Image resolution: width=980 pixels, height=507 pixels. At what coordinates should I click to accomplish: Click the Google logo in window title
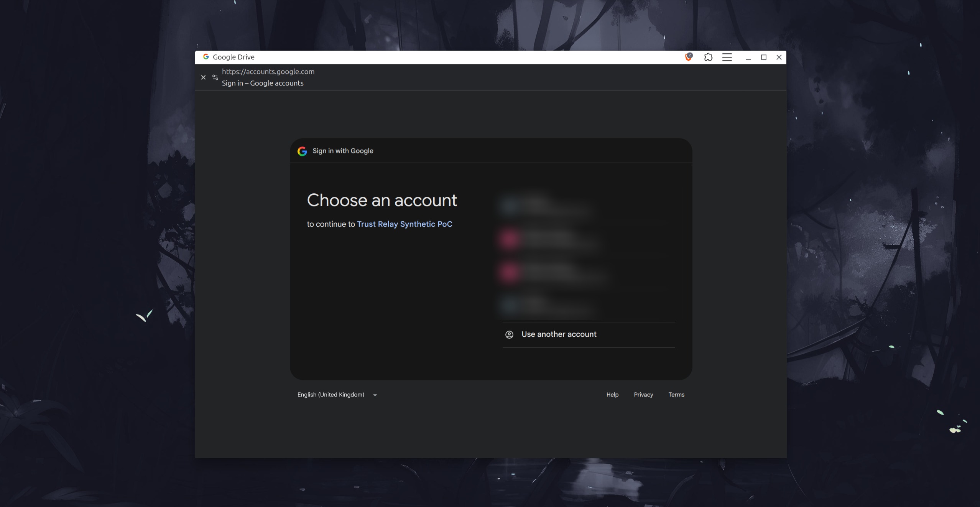206,57
